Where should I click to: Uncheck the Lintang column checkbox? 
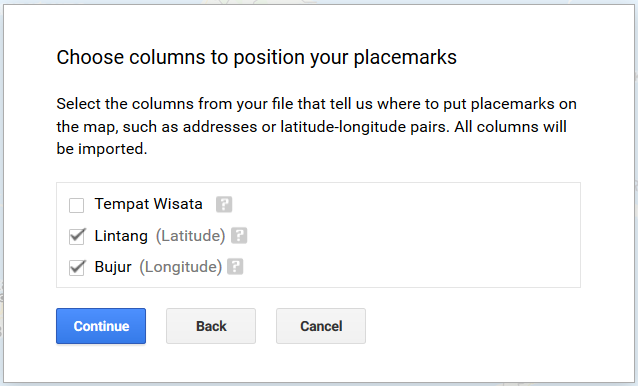[76, 237]
